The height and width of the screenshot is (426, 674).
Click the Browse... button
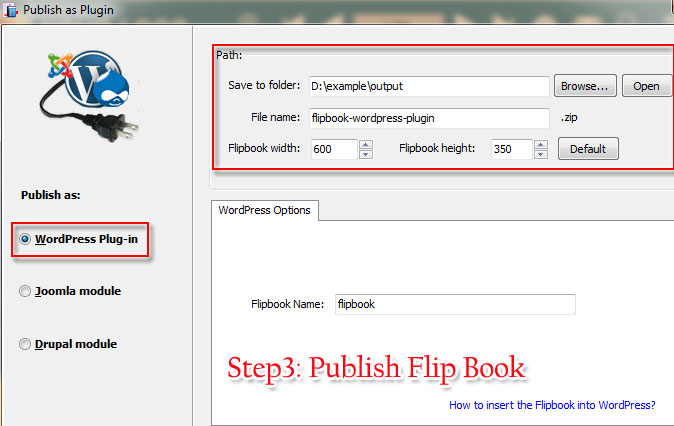pos(585,86)
